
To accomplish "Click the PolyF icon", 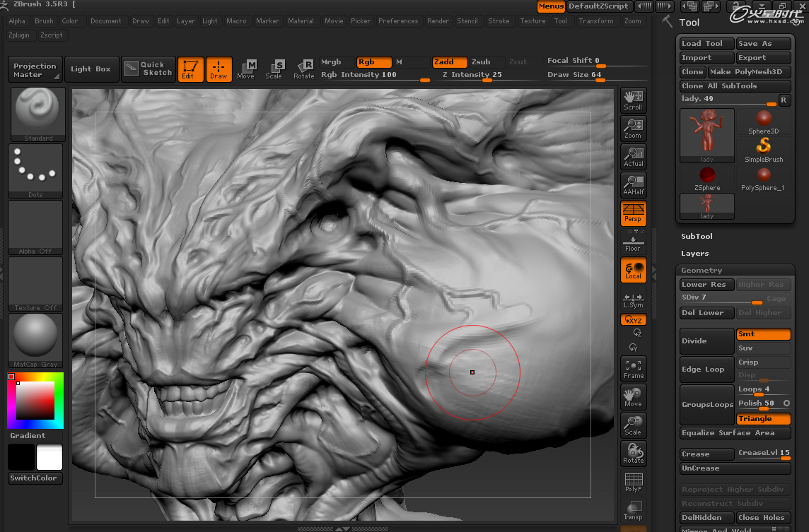I will (x=633, y=483).
